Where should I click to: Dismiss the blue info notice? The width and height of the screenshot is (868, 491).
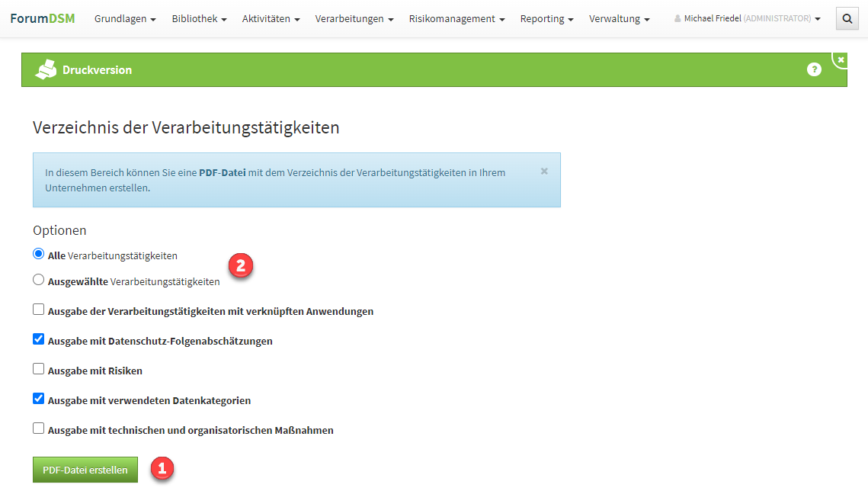pyautogui.click(x=544, y=171)
